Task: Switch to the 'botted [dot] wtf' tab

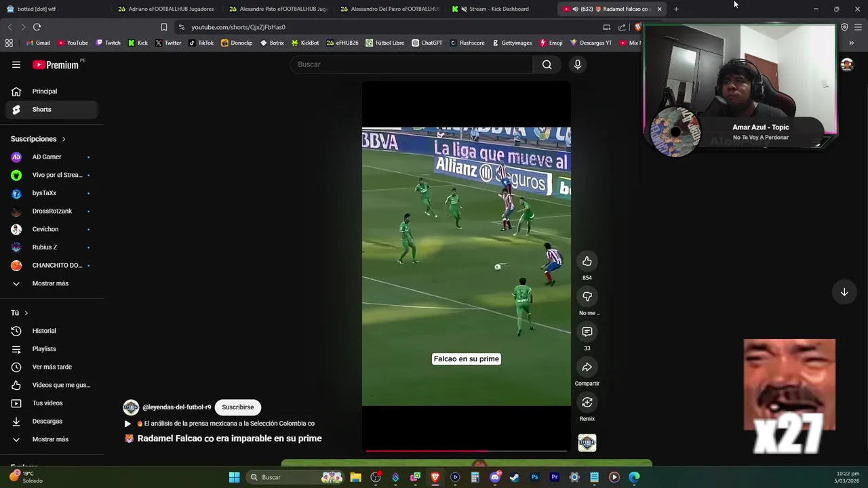Action: click(54, 9)
